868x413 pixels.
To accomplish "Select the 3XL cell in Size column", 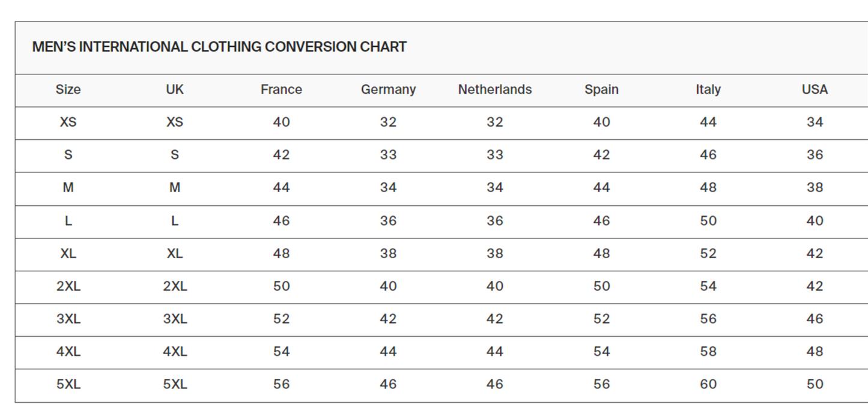I will 68,319.
